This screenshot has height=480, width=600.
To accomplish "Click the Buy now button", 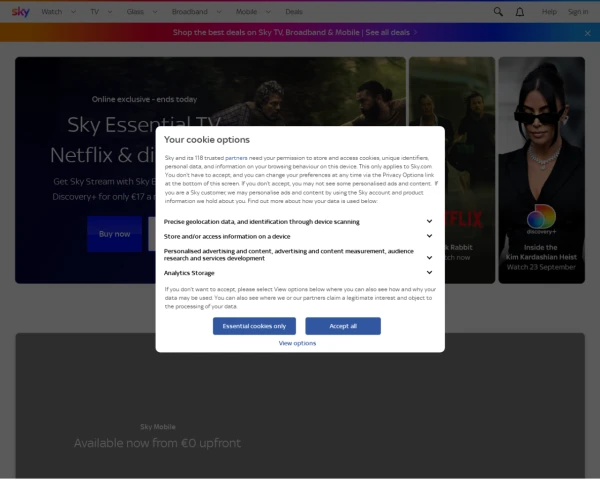I will pos(114,234).
